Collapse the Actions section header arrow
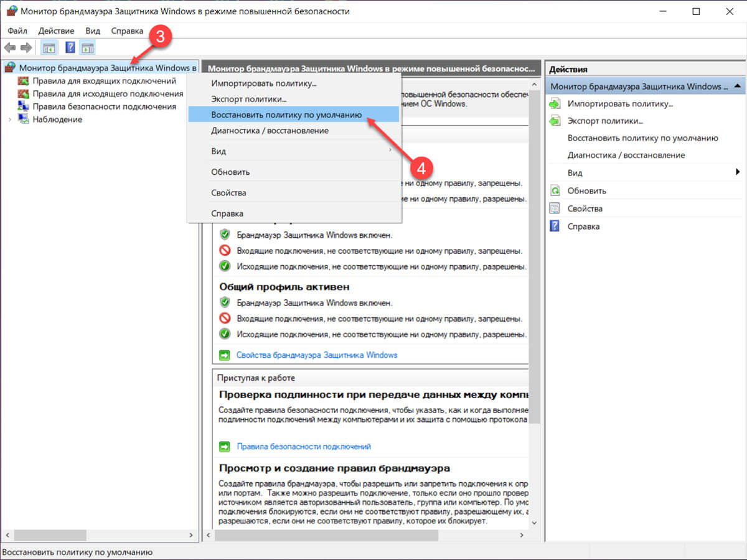747x560 pixels. tap(737, 86)
